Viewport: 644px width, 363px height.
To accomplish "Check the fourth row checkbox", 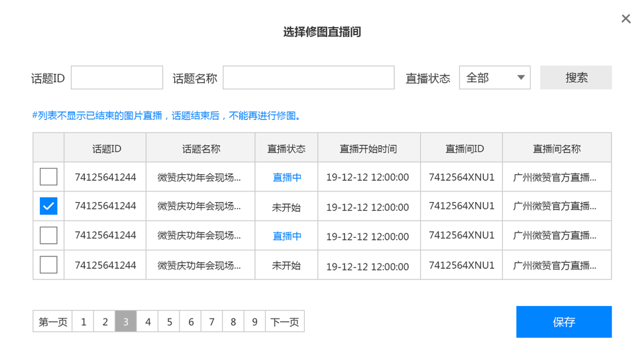I will (48, 265).
